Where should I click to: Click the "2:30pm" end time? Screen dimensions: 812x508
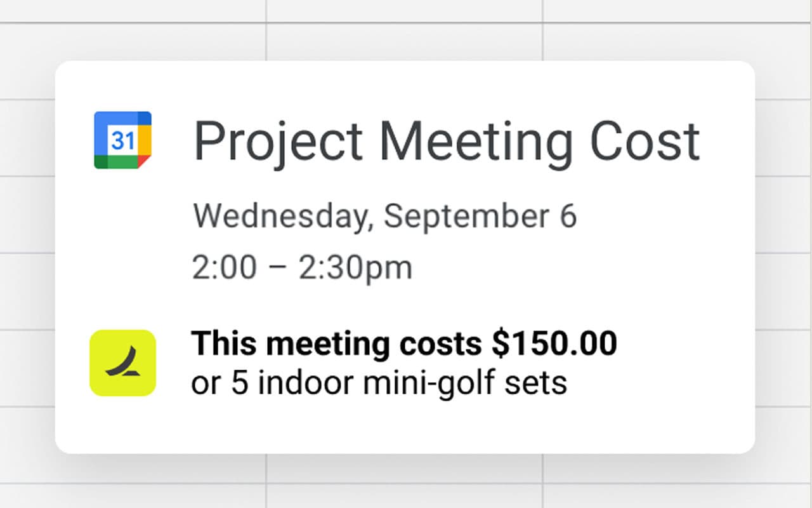coord(355,268)
